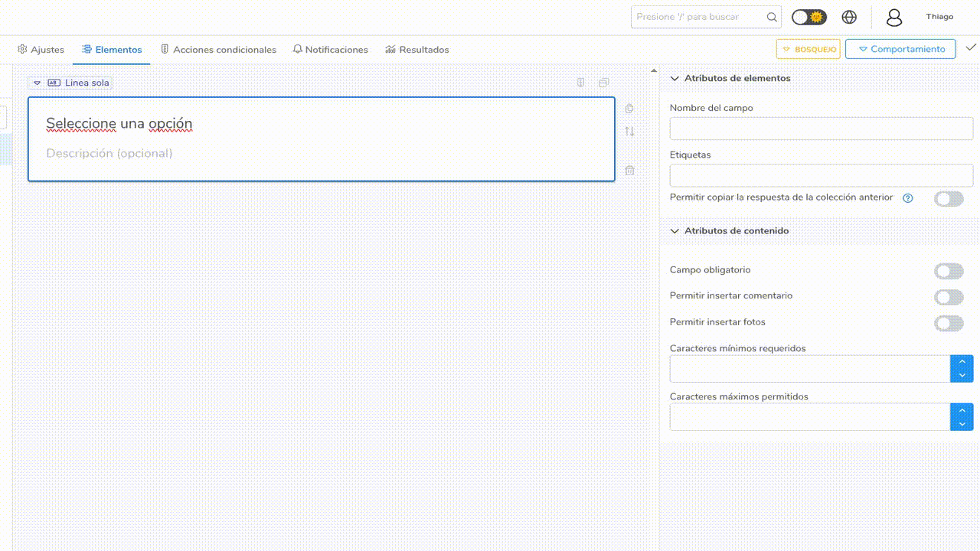This screenshot has width=980, height=551.
Task: Increase Caracteres mínimos requeridos with up arrow
Action: (962, 362)
